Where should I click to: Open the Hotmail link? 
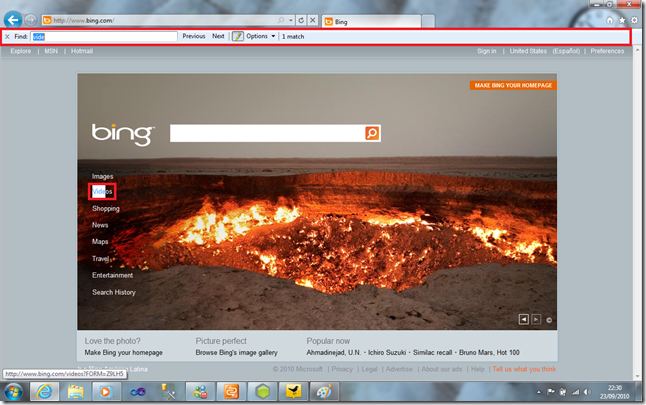[82, 51]
